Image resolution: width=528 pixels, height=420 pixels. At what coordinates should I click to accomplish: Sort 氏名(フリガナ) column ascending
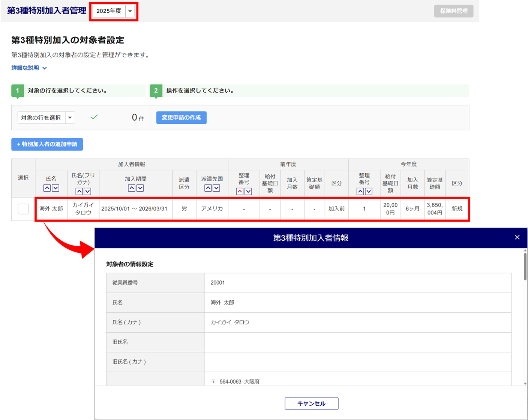click(79, 191)
